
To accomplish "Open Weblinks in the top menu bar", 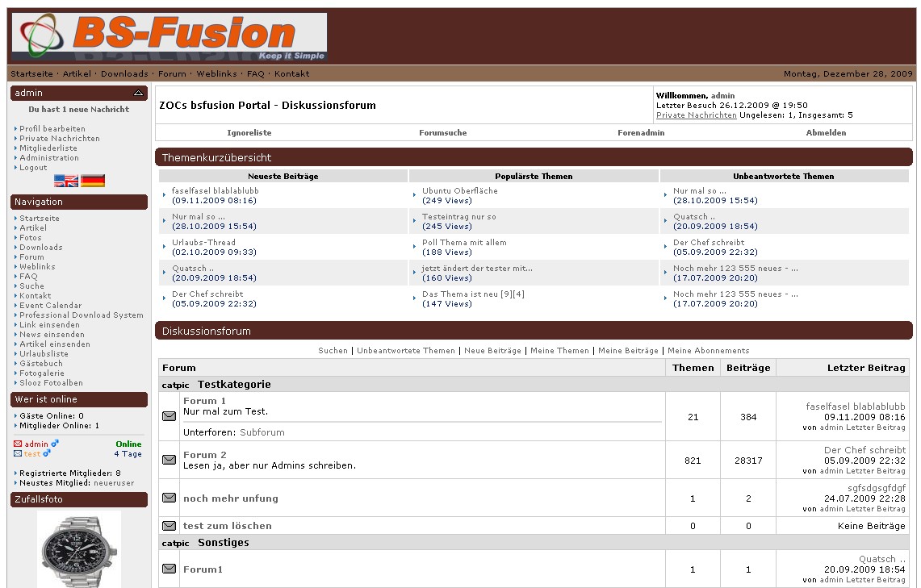I will pos(216,74).
